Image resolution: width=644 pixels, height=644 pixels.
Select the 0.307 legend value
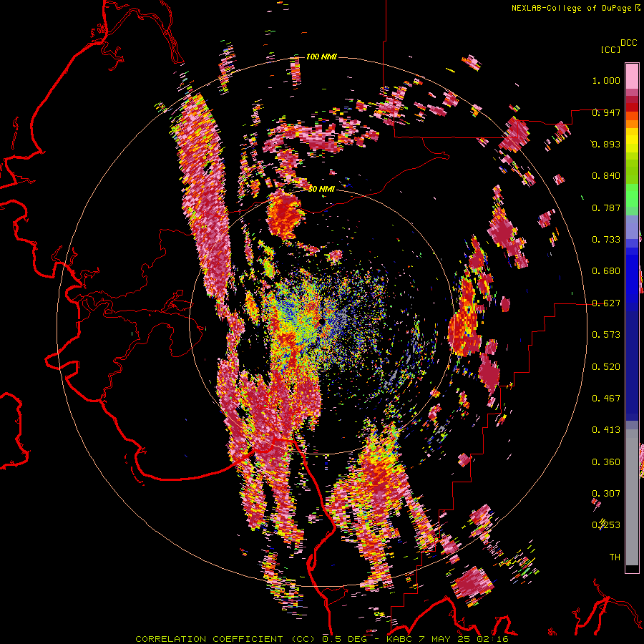pos(606,494)
